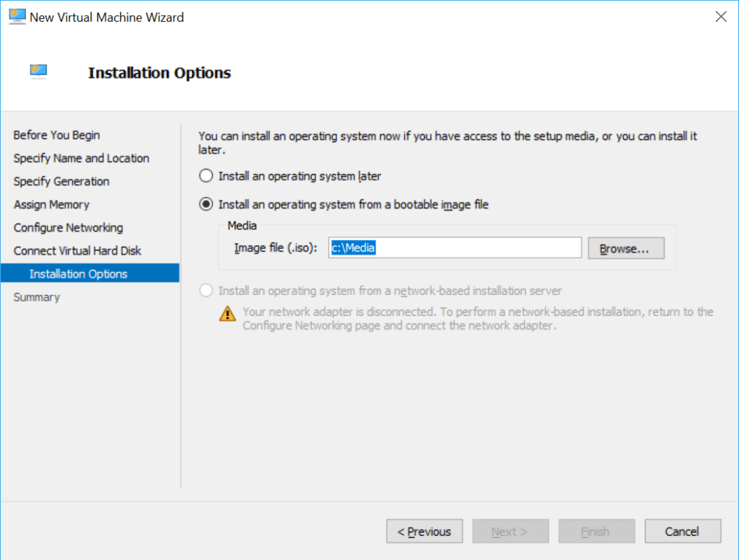Open Configure Networking step
The image size is (739, 560).
[x=69, y=227]
